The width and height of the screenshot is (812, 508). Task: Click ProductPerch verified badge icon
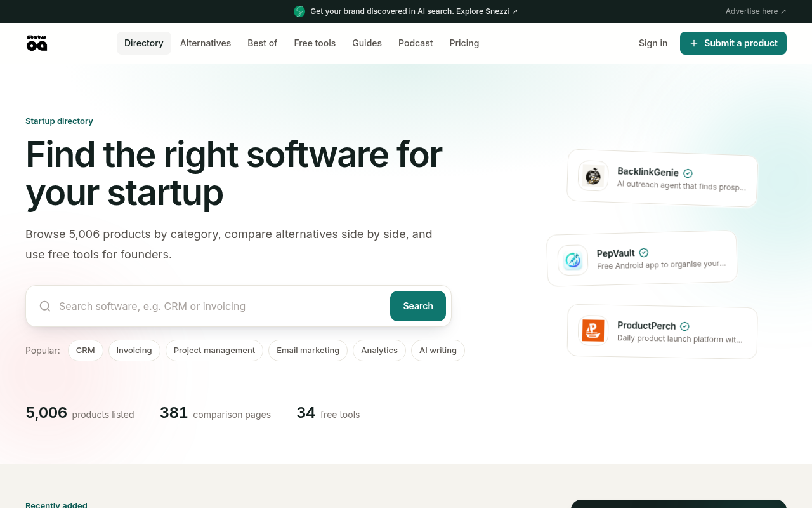[x=684, y=326]
